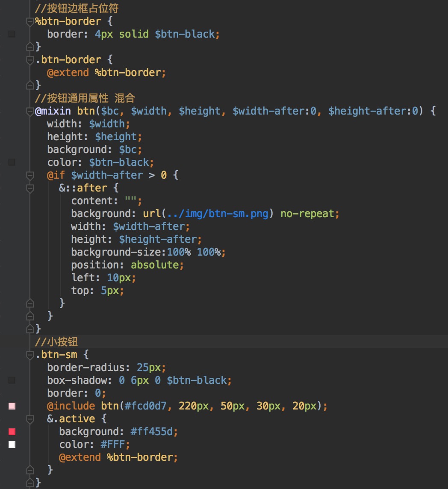Click $width-after in the width declaration
The image size is (448, 489).
coord(149,227)
